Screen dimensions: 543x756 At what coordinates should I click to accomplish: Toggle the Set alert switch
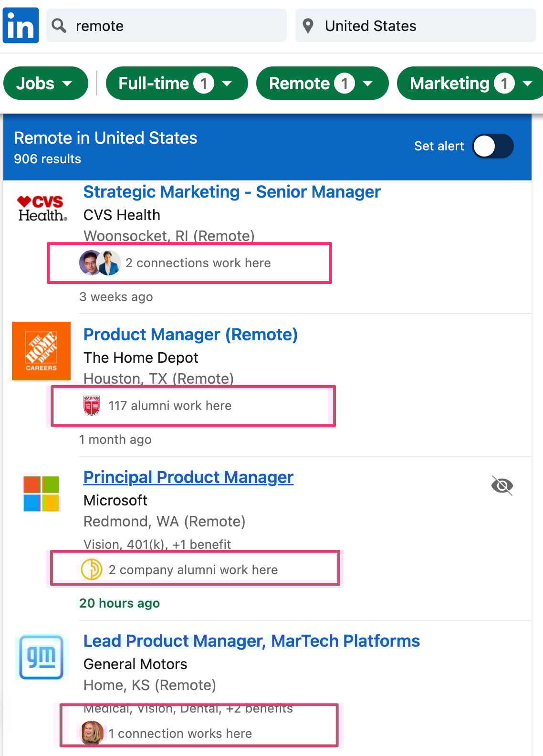pyautogui.click(x=493, y=146)
